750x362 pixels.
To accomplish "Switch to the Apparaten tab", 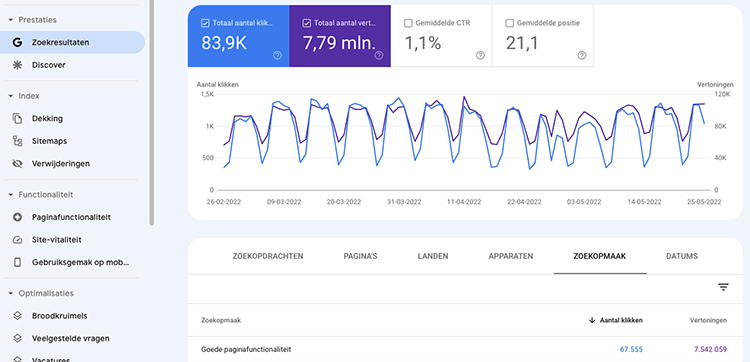I will [511, 256].
